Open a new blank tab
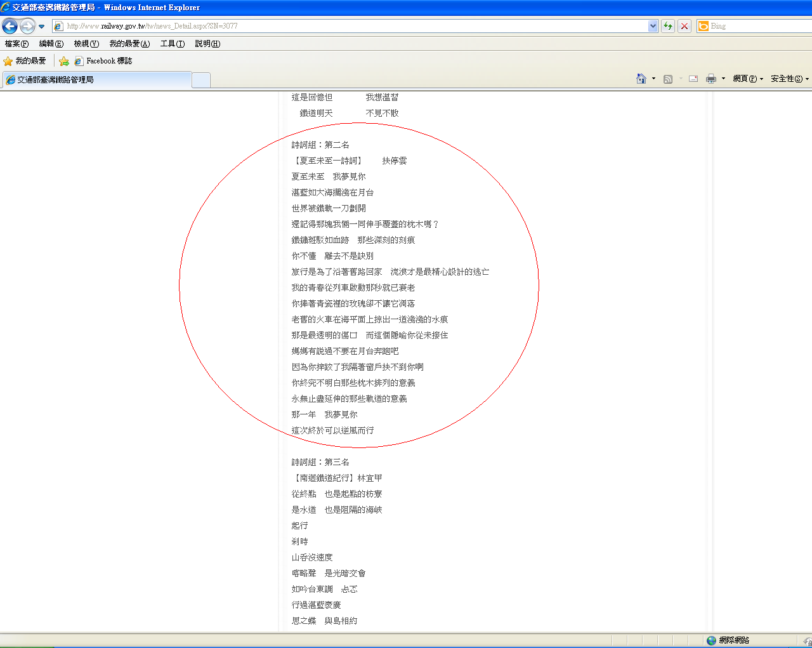The height and width of the screenshot is (648, 812). click(201, 80)
